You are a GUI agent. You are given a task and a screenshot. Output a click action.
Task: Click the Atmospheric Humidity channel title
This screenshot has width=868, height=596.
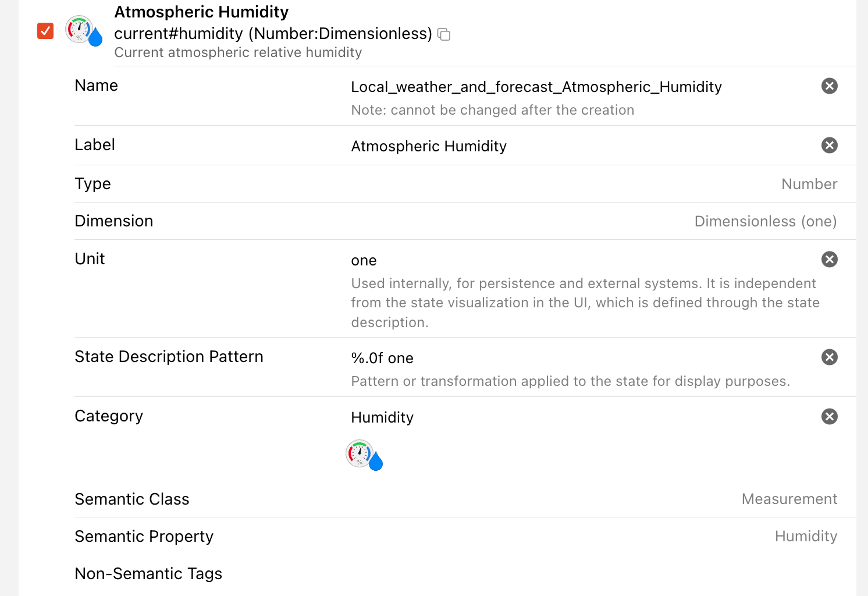point(201,12)
